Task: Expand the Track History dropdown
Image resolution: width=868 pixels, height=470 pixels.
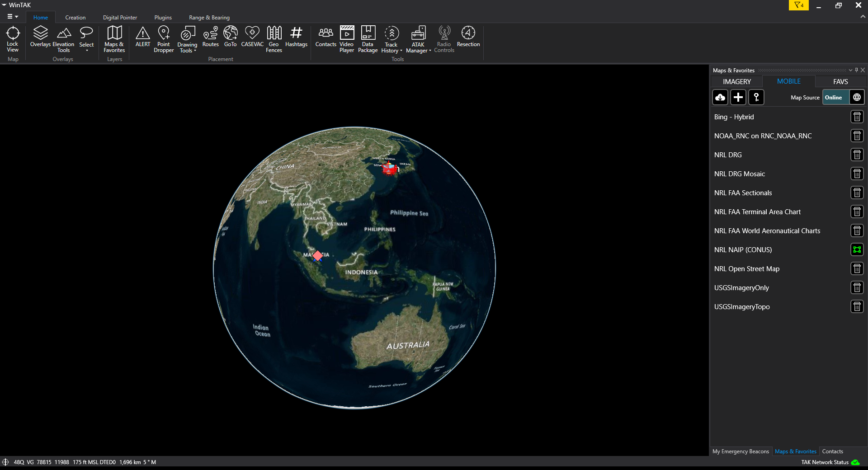Action: [x=392, y=40]
